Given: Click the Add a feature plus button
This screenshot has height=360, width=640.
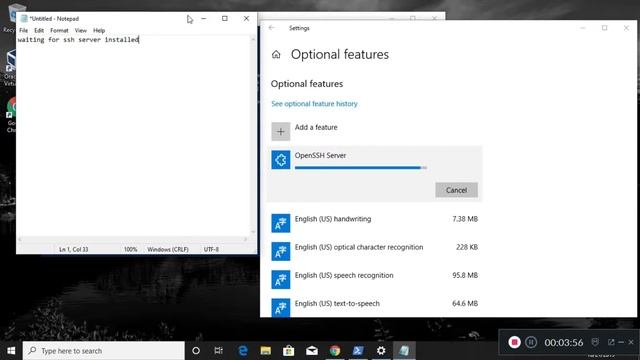Looking at the screenshot, I should pyautogui.click(x=281, y=131).
